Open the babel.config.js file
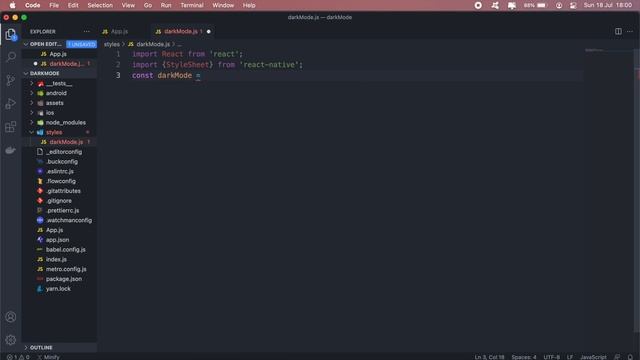The height and width of the screenshot is (360, 640). coord(59,250)
